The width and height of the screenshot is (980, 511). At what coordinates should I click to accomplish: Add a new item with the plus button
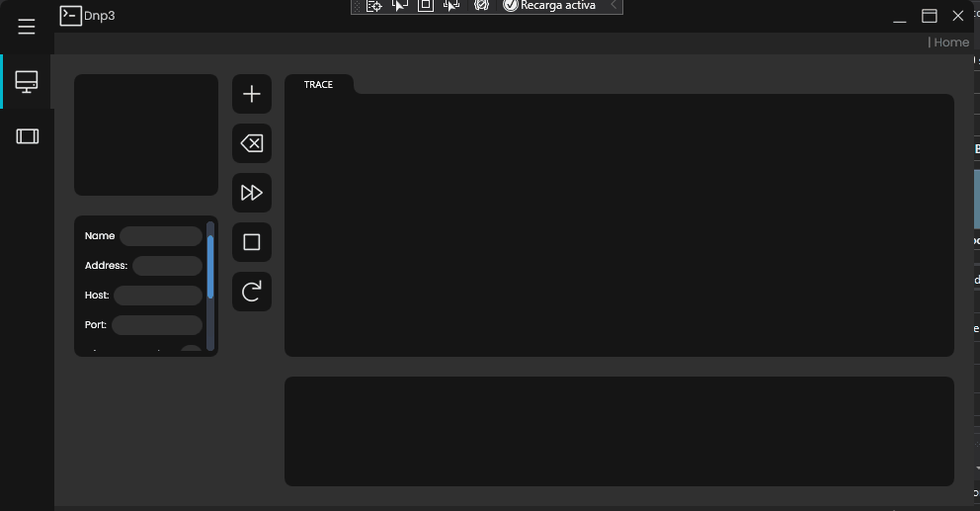(252, 94)
